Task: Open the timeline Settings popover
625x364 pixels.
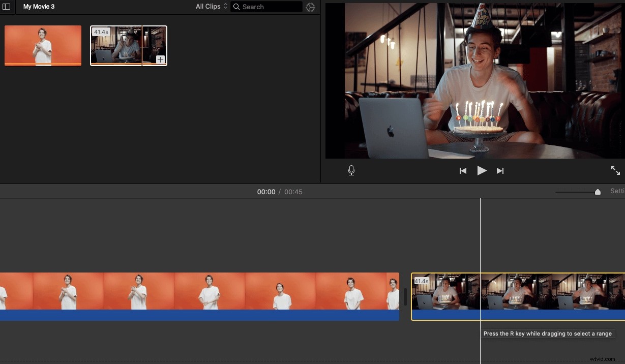Action: 618,191
